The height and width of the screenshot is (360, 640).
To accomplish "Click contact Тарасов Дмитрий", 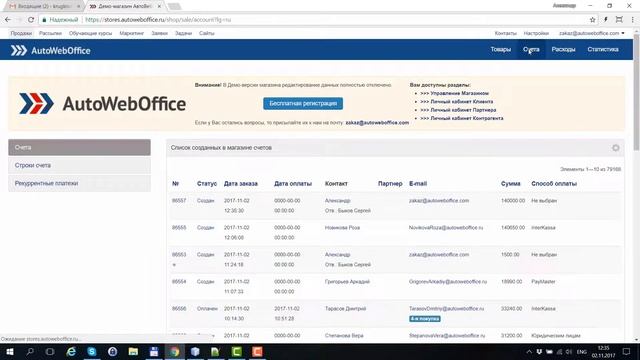I will tap(345, 309).
